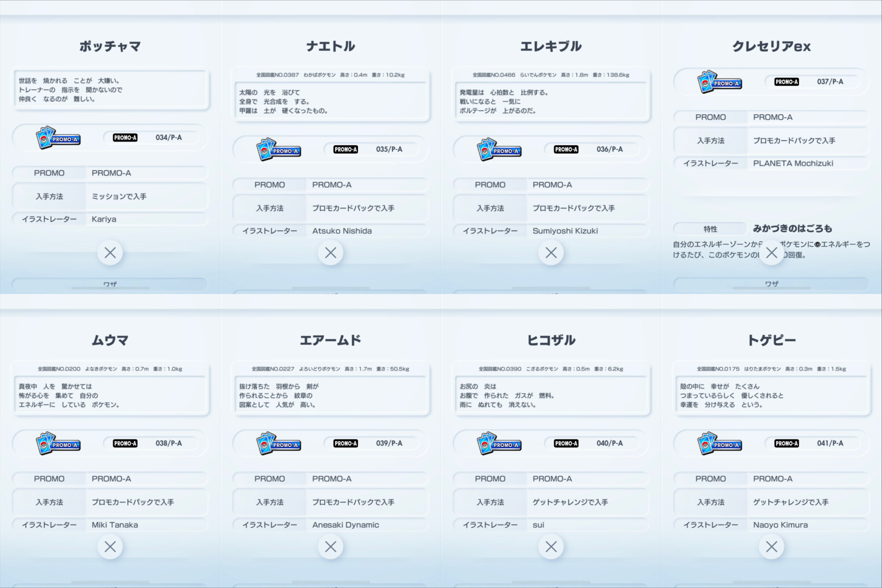Click illustrator name Sumiyoshi Kizuki
This screenshot has width=882, height=588.
tap(565, 231)
